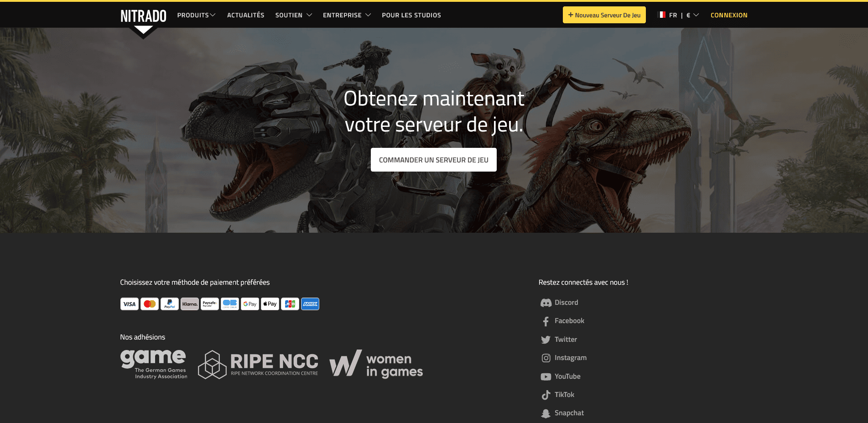Click the game German Games Industry Association logo
Screen dimensions: 868x423
point(154,364)
